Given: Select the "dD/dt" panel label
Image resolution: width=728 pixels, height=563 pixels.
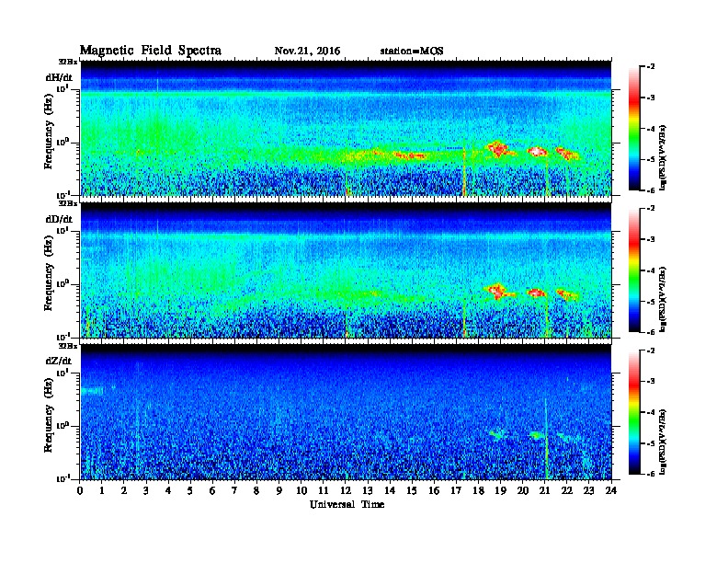Looking at the screenshot, I should point(59,219).
